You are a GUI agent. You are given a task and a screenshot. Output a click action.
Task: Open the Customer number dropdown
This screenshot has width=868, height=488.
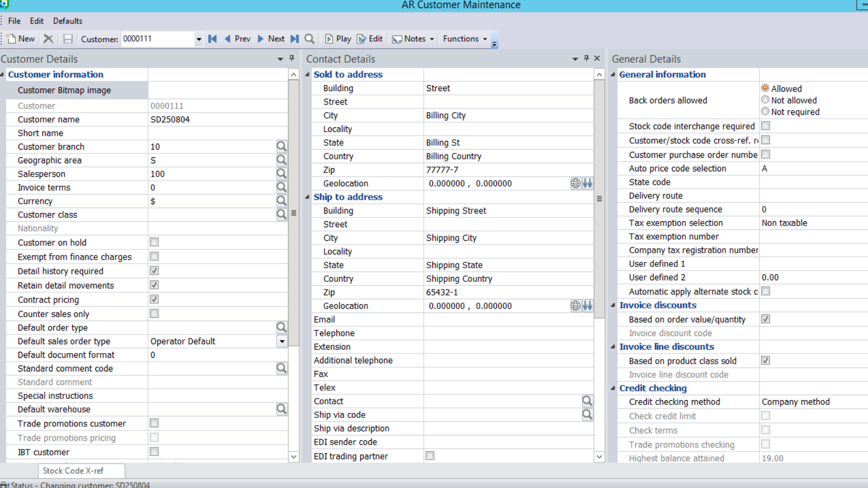(x=199, y=39)
